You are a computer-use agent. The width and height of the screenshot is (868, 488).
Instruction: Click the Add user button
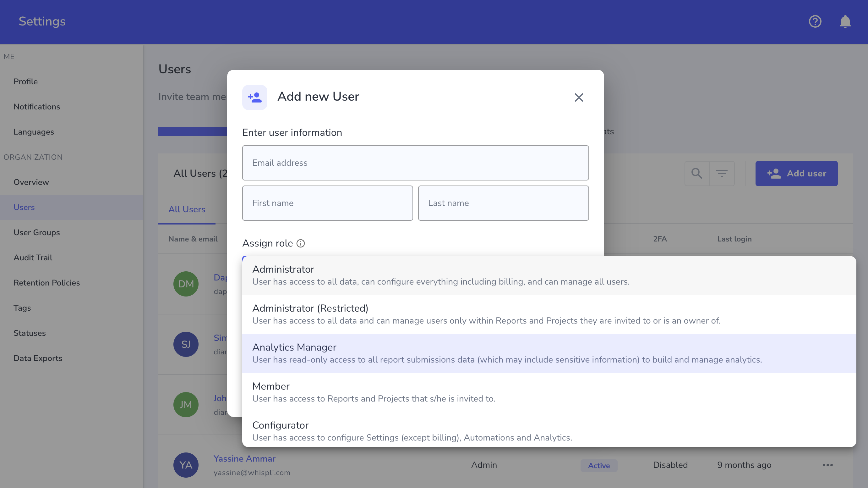[797, 173]
